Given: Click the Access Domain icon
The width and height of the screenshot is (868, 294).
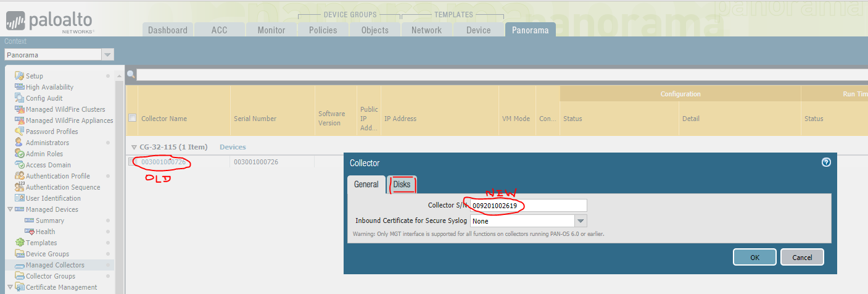Looking at the screenshot, I should (x=20, y=165).
